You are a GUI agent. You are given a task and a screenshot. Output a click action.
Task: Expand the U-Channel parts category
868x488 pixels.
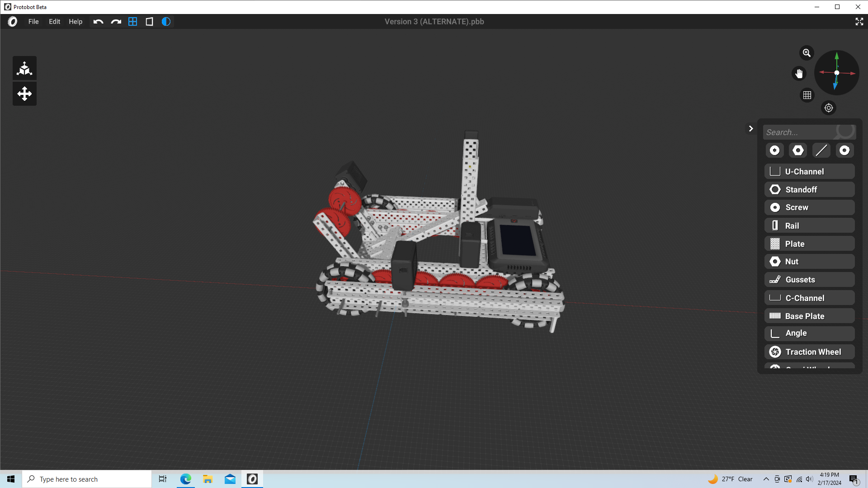[x=809, y=172]
